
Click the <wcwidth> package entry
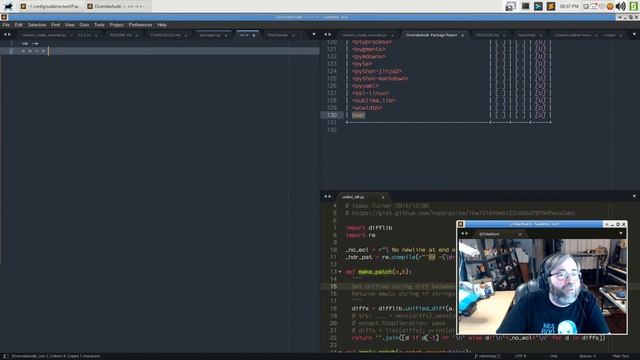point(367,108)
